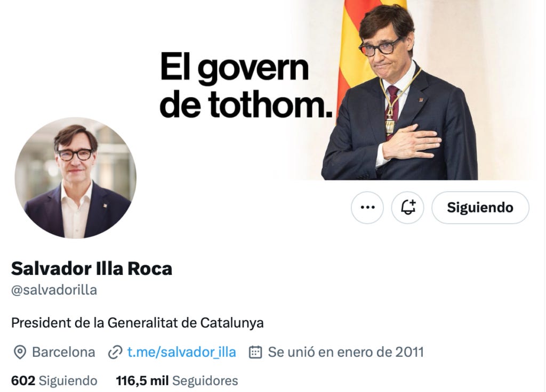This screenshot has height=392, width=546.
Task: Click the link chain icon
Action: coord(115,353)
